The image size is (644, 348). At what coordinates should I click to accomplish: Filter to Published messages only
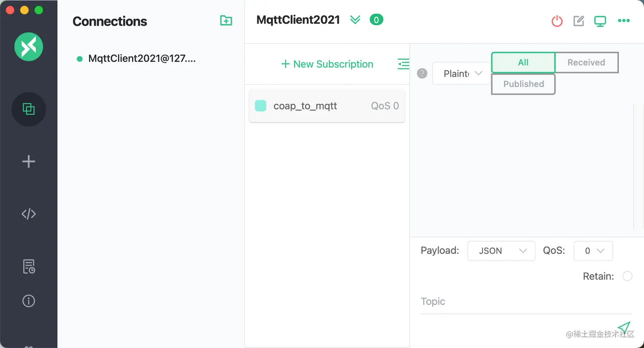pos(523,84)
